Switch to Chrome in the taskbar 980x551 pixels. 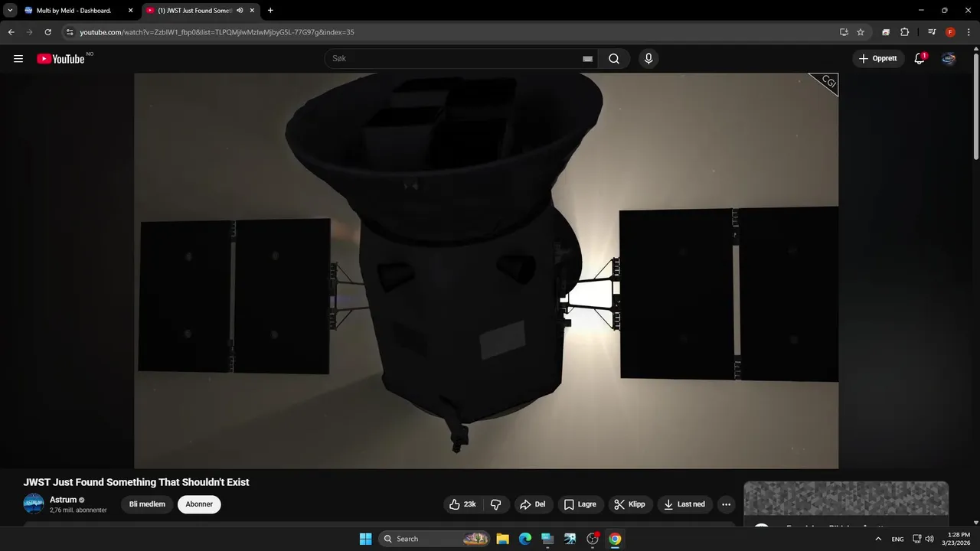(x=615, y=539)
